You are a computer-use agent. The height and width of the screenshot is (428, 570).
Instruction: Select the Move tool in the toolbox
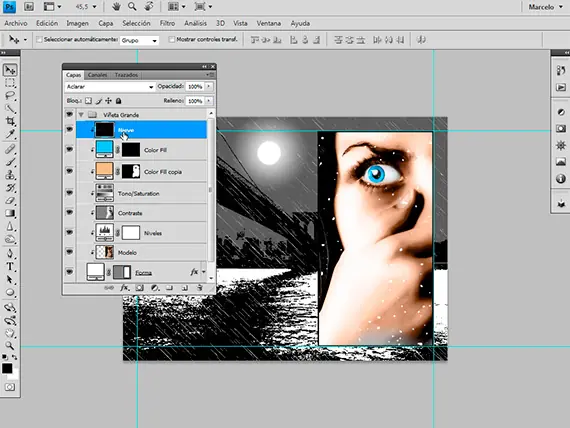click(x=10, y=69)
